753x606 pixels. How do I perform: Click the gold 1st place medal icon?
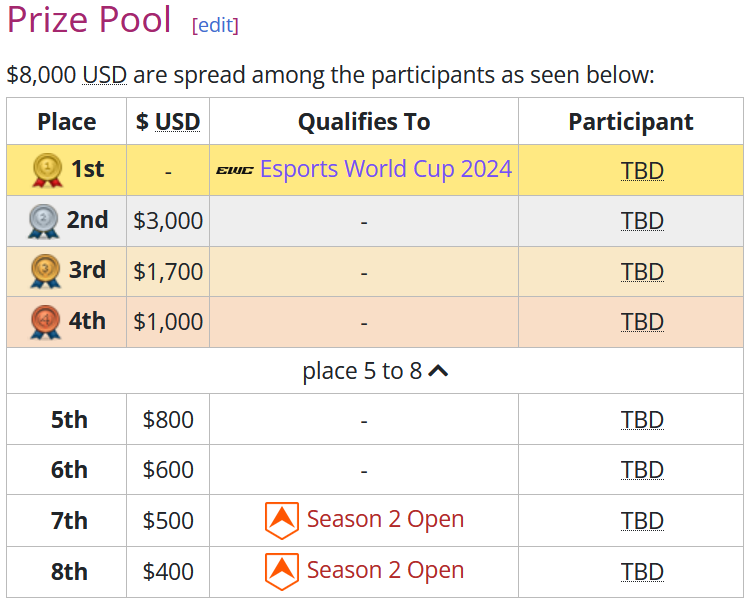point(47,170)
